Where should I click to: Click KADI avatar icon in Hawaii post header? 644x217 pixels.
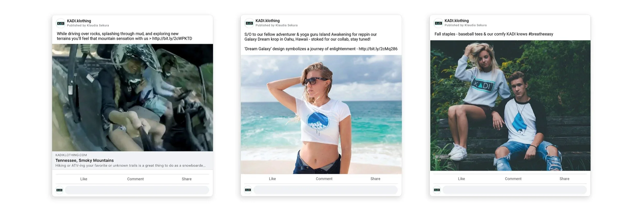249,23
